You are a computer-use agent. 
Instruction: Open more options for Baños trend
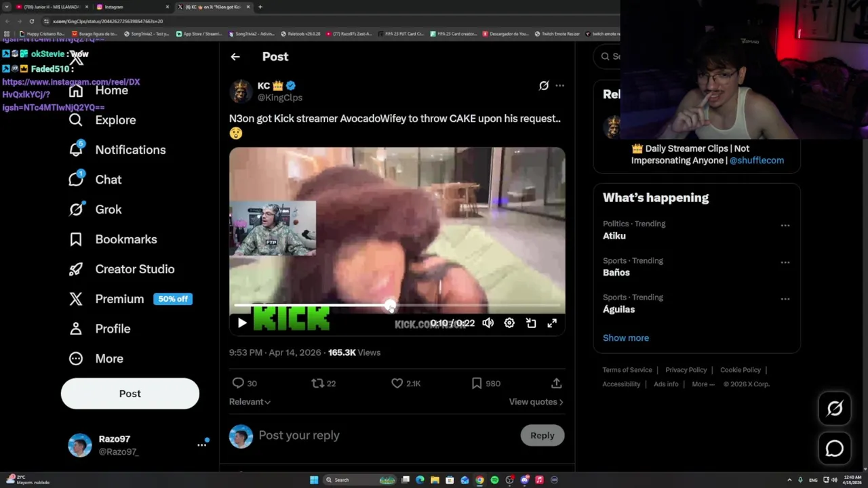pyautogui.click(x=785, y=262)
